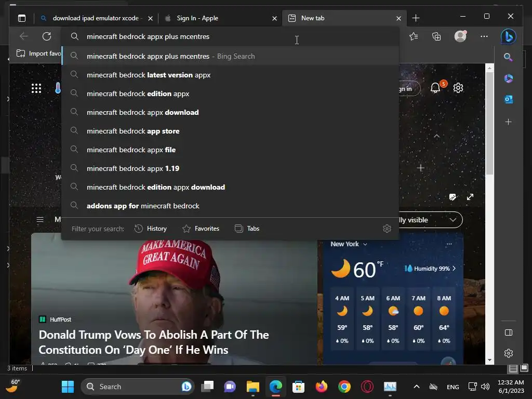Click the weather thermometer icon
Image resolution: width=532 pixels, height=399 pixels.
tap(58, 88)
